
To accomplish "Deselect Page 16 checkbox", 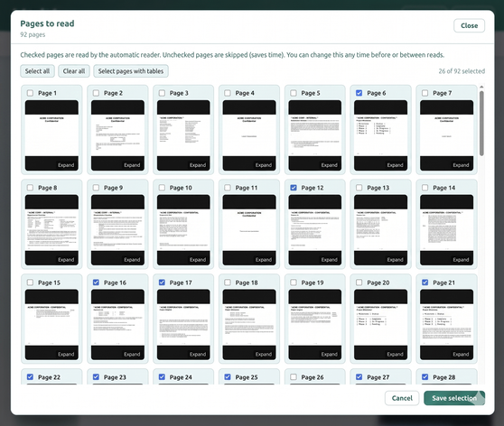I will point(96,282).
